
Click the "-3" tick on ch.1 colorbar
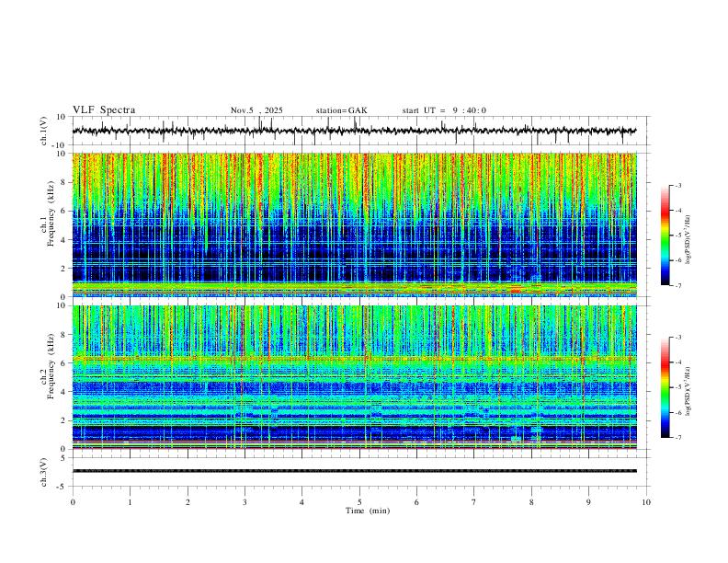click(x=677, y=185)
